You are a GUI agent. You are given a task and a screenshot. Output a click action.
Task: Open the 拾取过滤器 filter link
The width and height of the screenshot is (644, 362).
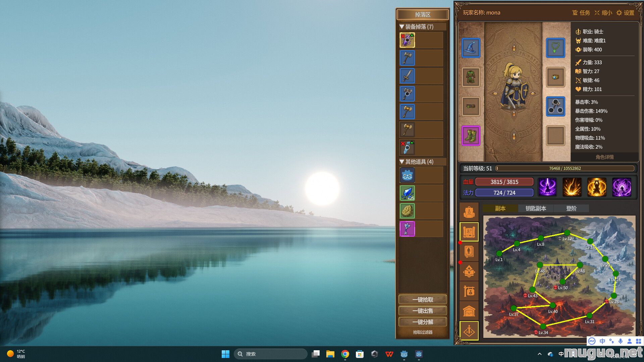423,332
